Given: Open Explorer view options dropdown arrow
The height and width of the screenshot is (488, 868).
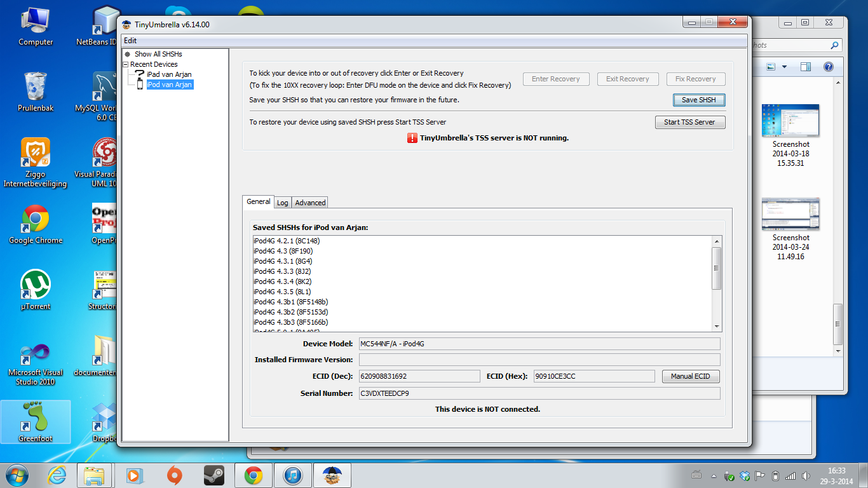Looking at the screenshot, I should click(784, 67).
